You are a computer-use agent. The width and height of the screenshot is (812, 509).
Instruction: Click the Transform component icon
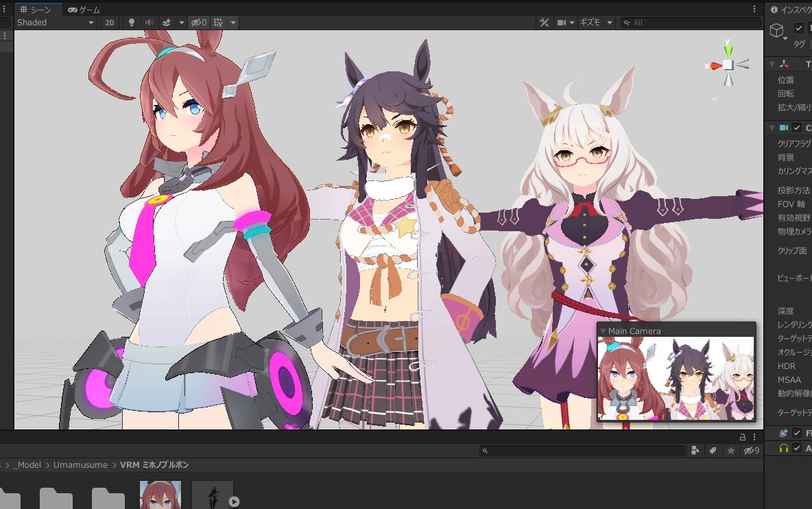pyautogui.click(x=784, y=64)
